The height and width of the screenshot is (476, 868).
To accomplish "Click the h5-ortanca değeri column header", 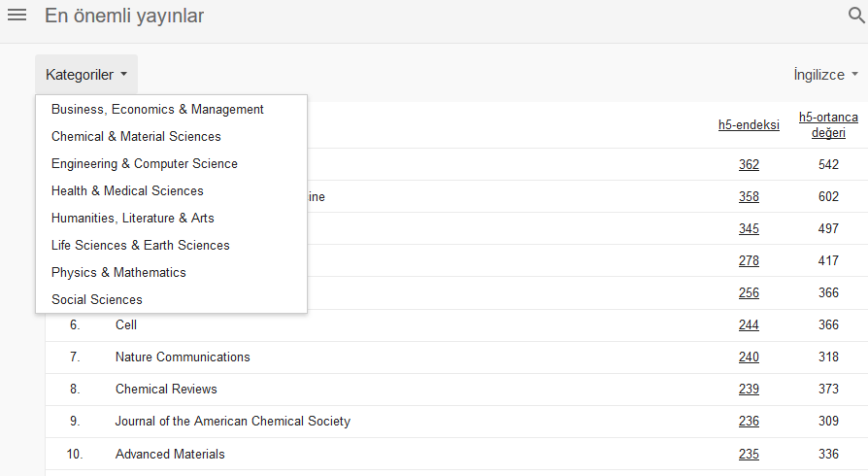I will point(828,124).
